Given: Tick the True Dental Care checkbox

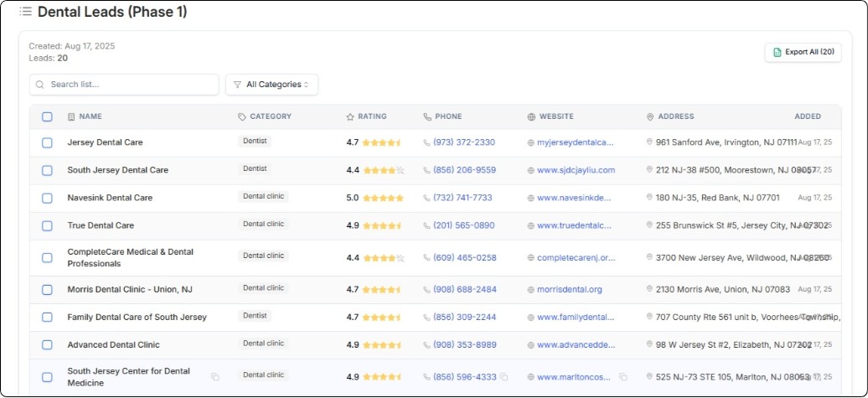Looking at the screenshot, I should tap(47, 226).
